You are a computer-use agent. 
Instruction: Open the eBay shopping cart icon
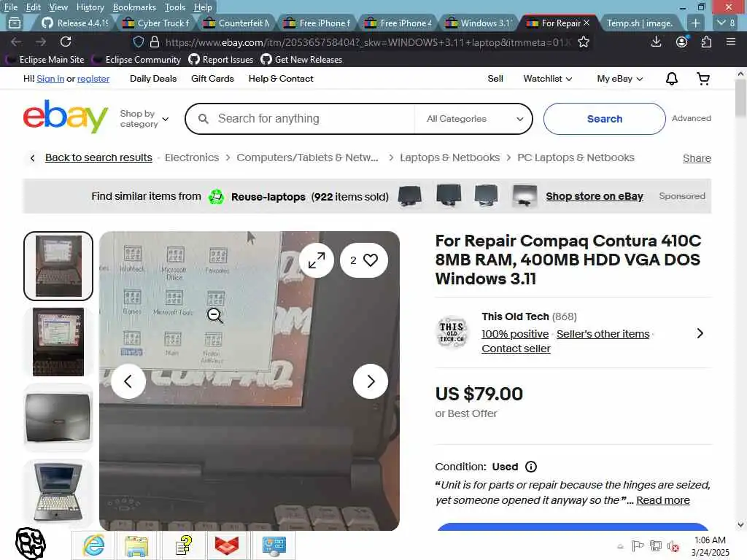pos(703,79)
